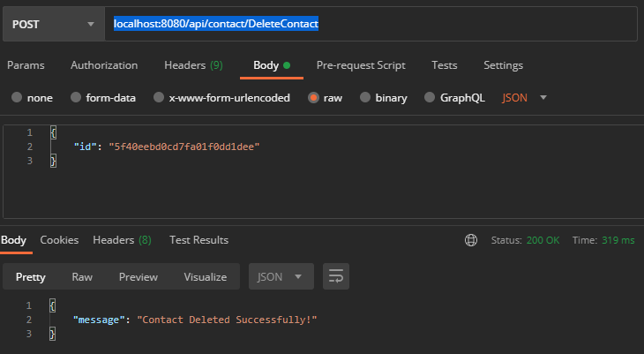
Task: Open the Authorization tab
Action: pyautogui.click(x=104, y=65)
